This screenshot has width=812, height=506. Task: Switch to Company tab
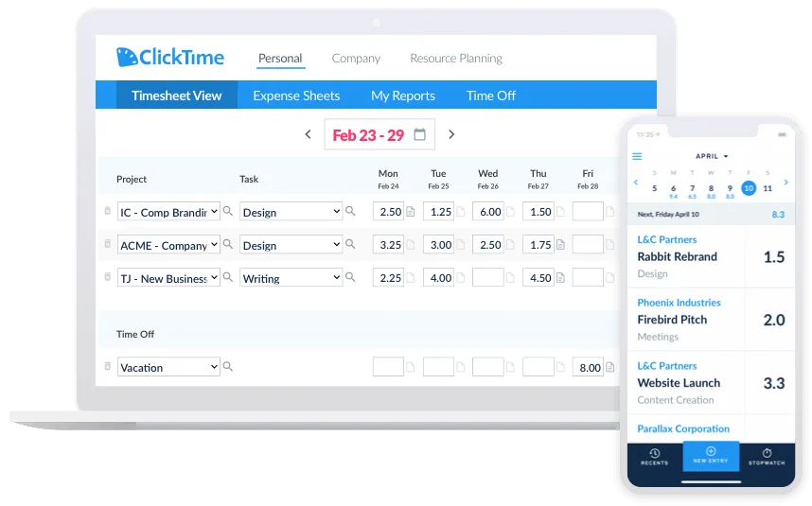(356, 59)
